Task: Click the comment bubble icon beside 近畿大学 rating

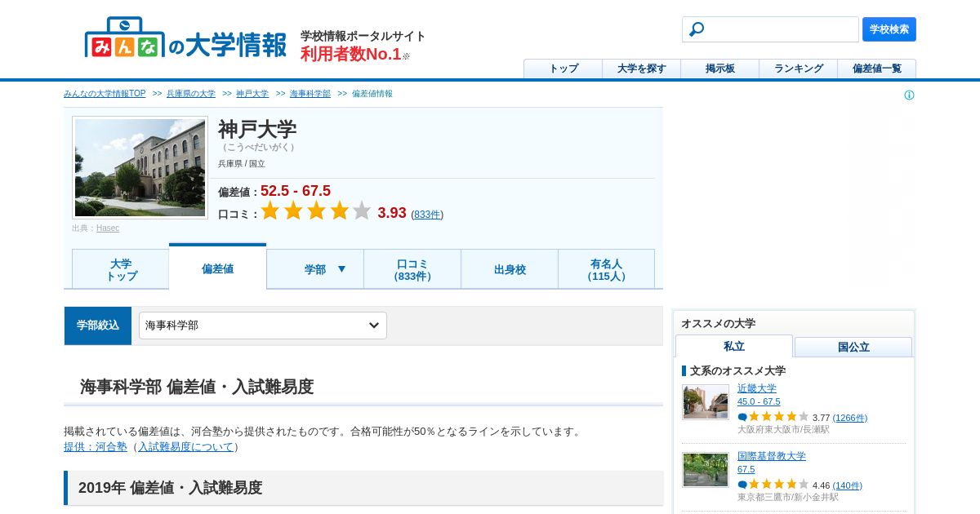Action: (x=742, y=417)
